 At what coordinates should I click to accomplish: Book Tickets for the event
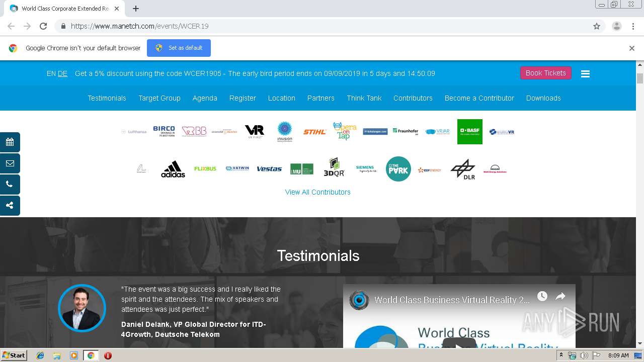546,73
